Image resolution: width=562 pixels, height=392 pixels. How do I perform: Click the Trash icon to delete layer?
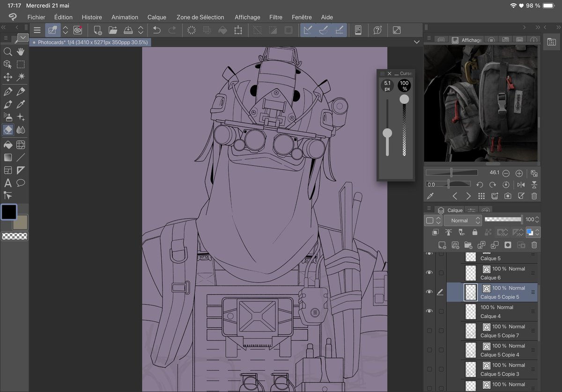pos(533,245)
